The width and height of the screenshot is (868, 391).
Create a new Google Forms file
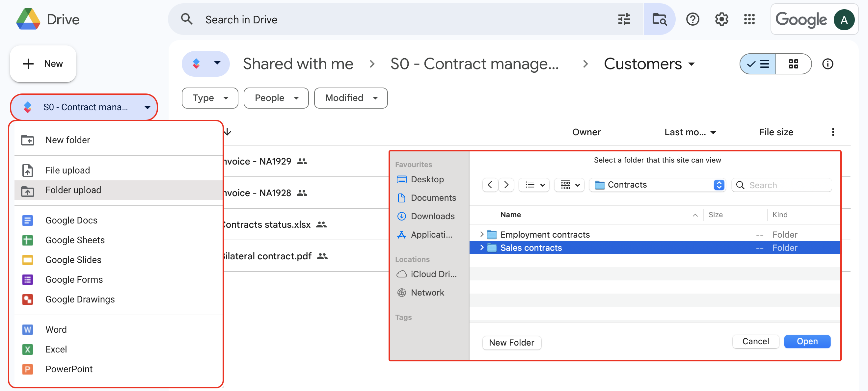pos(118,279)
